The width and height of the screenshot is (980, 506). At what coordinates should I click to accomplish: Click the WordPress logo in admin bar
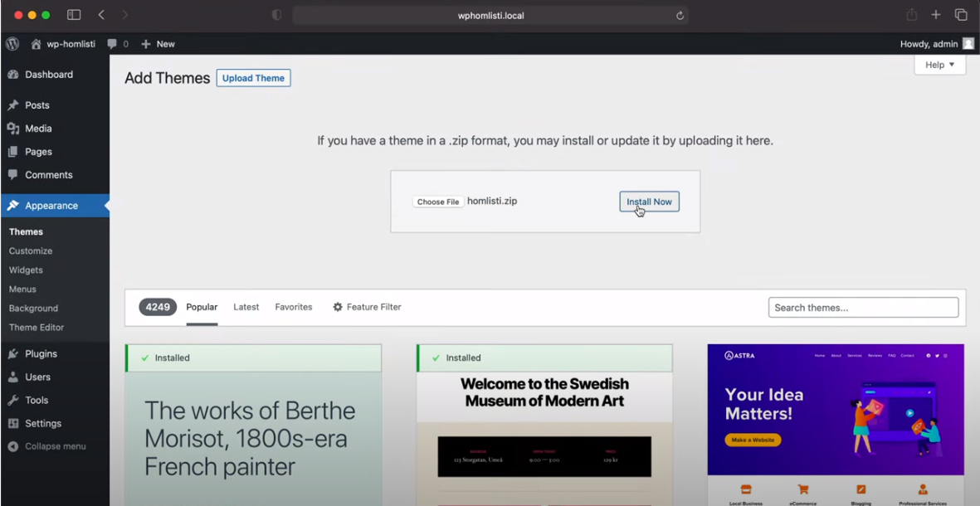pyautogui.click(x=12, y=44)
